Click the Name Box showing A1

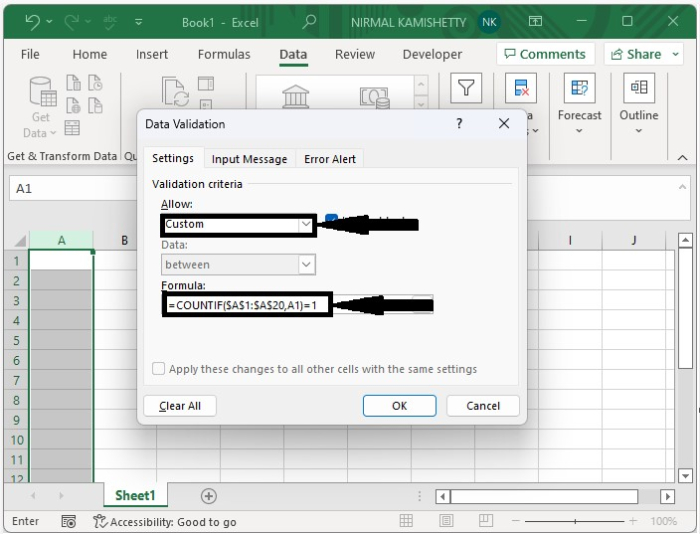[71, 188]
